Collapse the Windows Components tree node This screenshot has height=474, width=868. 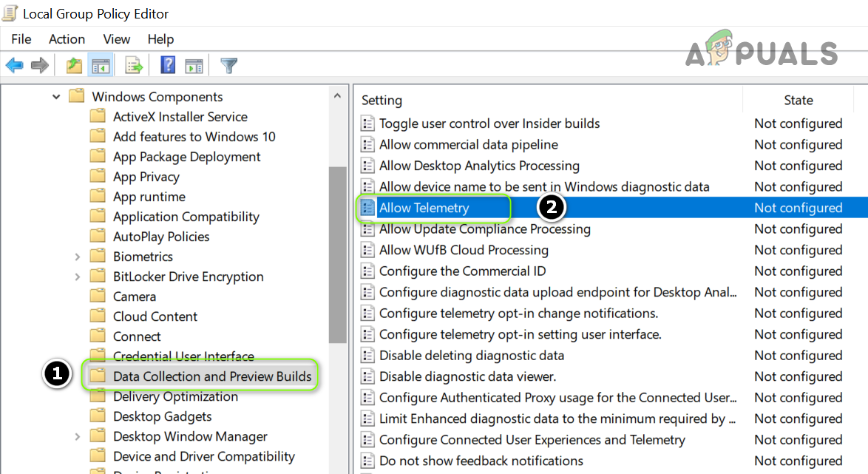(x=56, y=97)
